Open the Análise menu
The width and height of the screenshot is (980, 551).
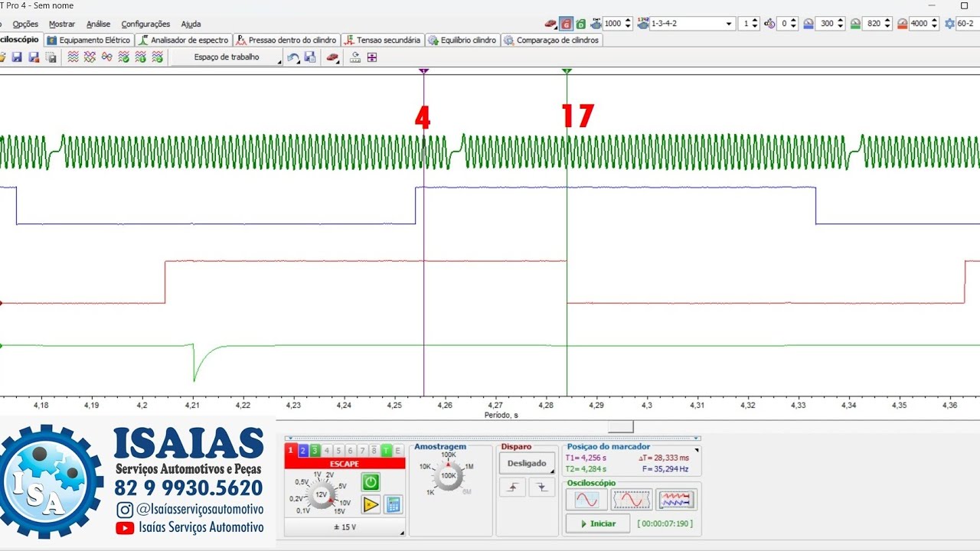pos(99,24)
